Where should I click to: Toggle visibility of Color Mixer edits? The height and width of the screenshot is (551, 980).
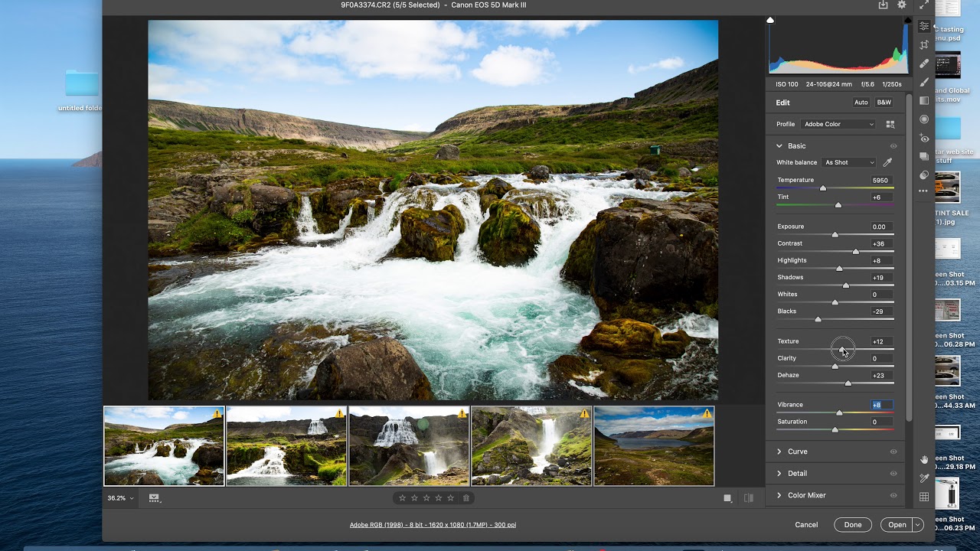point(893,495)
